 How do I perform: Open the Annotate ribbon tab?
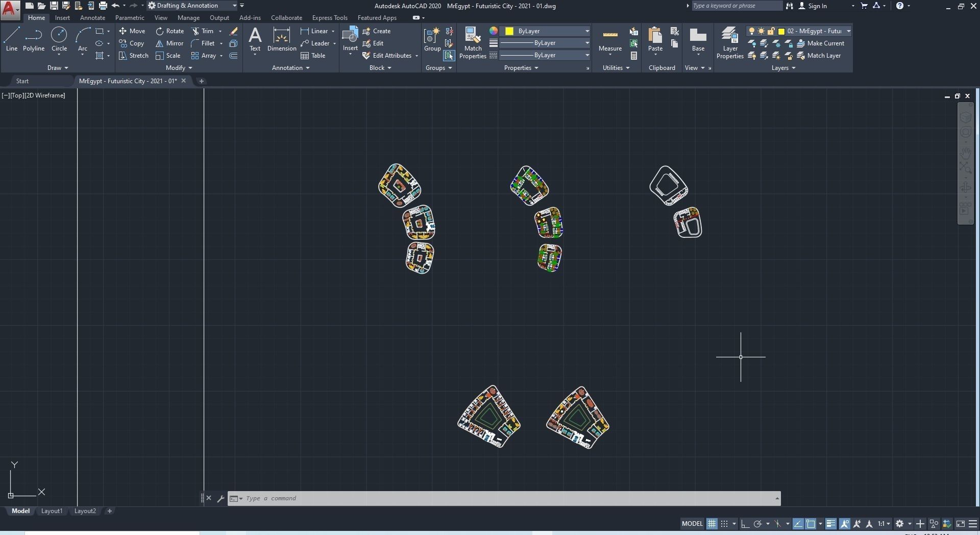[92, 18]
